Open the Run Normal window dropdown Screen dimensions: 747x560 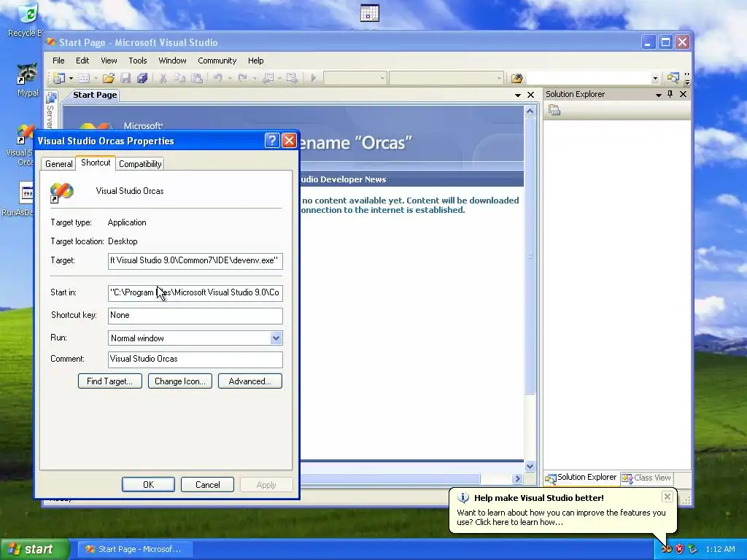(x=276, y=338)
